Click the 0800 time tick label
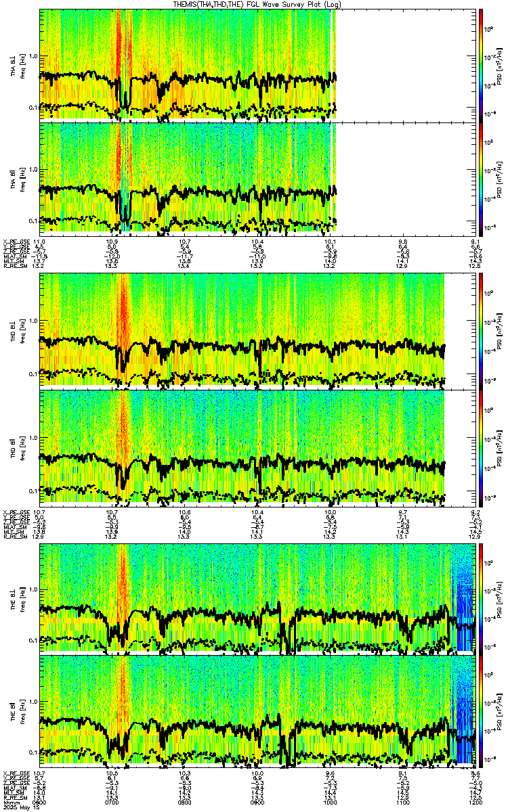Viewport: 508px width, 812px height. pyautogui.click(x=184, y=801)
